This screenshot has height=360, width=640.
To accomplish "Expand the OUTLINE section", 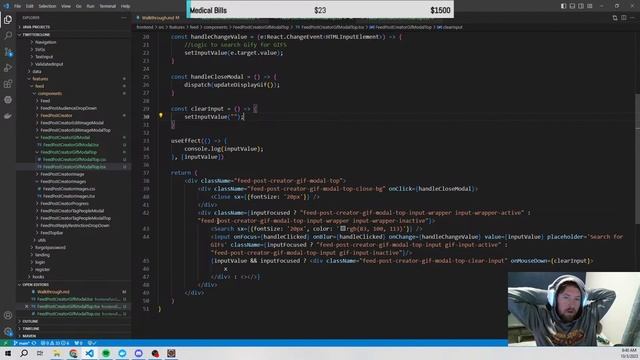I will (30, 321).
